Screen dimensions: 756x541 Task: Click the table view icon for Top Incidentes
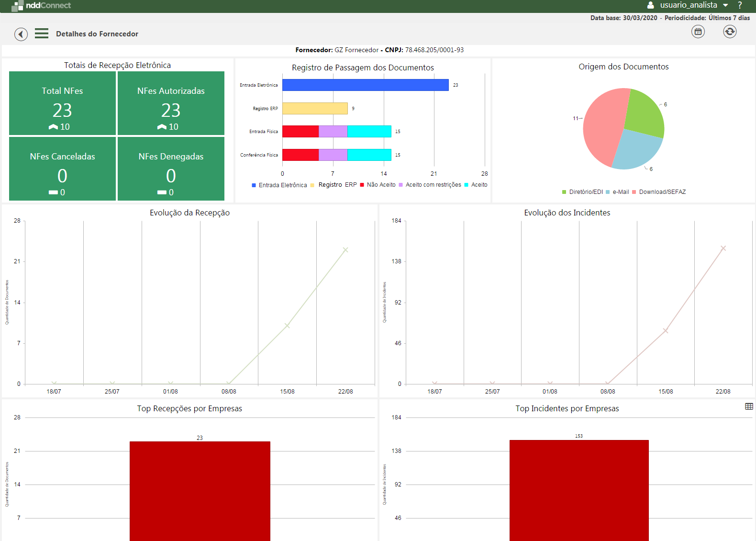(749, 406)
